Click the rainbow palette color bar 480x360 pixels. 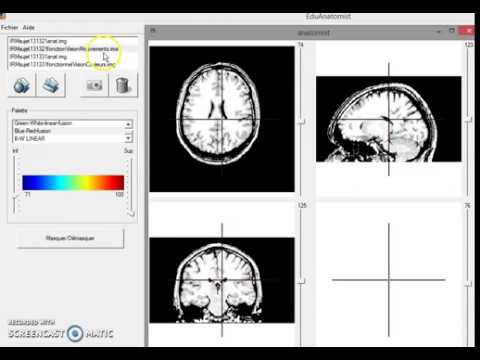(x=73, y=183)
